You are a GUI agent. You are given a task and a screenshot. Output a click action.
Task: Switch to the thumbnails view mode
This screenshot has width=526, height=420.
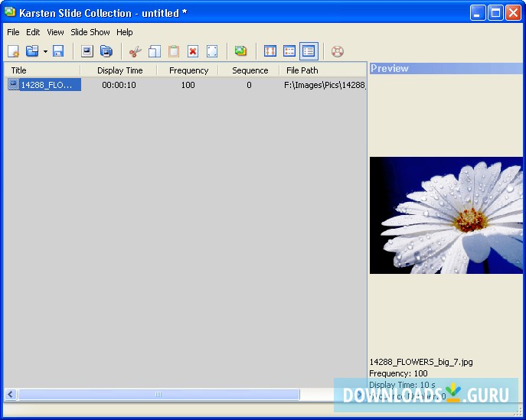pos(270,51)
